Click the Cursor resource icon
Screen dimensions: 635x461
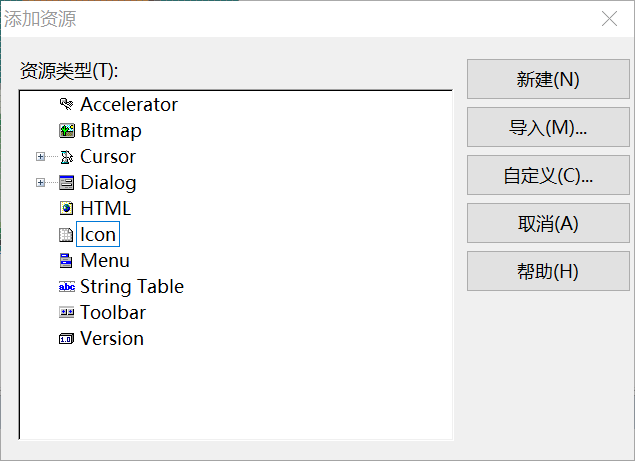pyautogui.click(x=67, y=157)
